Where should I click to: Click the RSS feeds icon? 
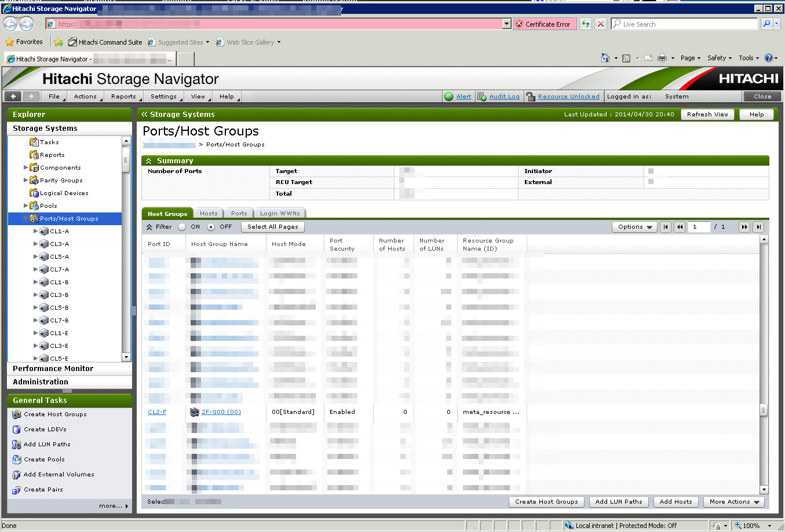click(x=626, y=58)
